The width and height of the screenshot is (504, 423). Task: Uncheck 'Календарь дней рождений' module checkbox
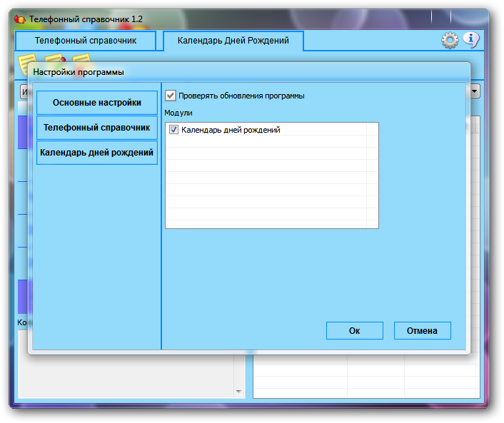click(x=173, y=130)
